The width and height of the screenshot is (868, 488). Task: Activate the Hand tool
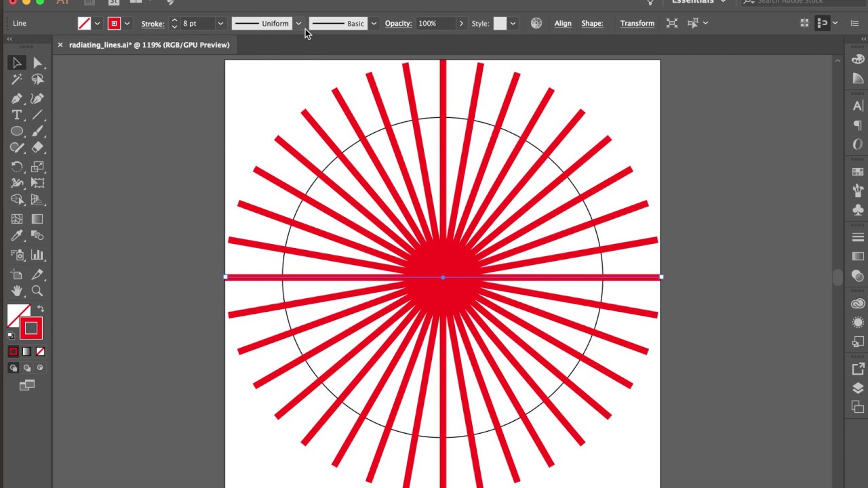pyautogui.click(x=17, y=291)
